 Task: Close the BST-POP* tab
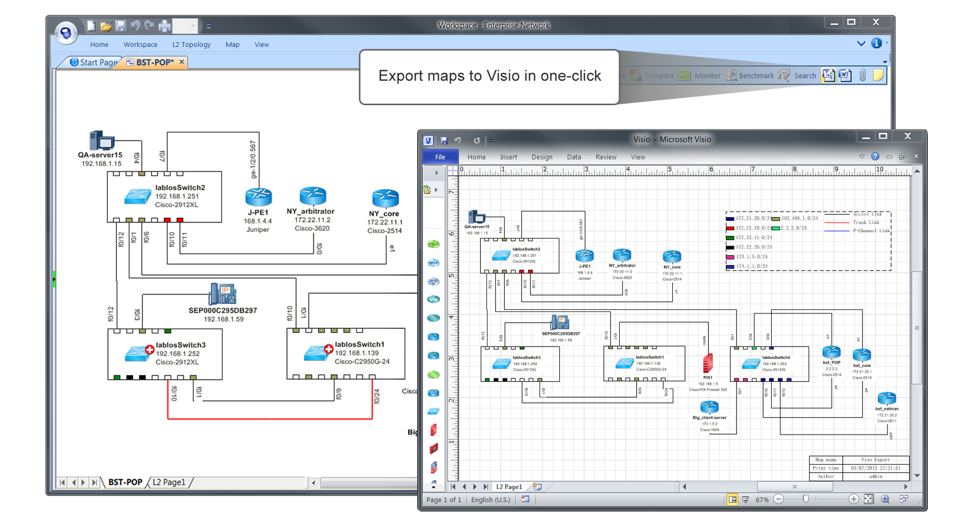(182, 62)
